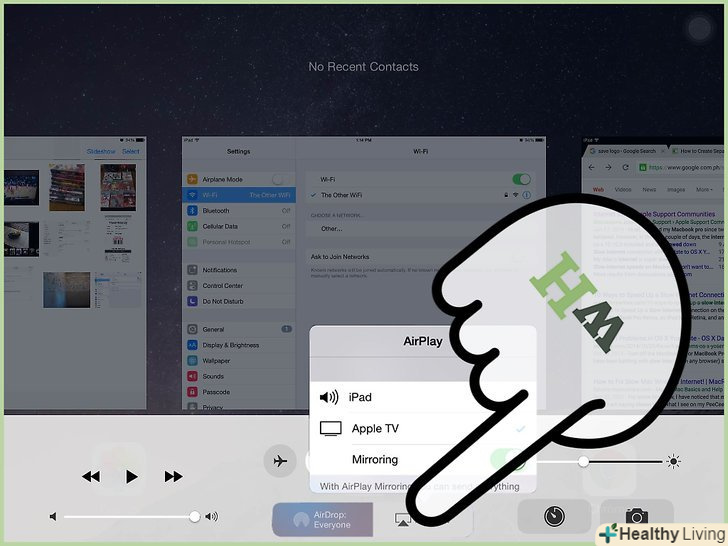The image size is (728, 546).
Task: Toggle the Mirroring switch
Action: pos(508,460)
